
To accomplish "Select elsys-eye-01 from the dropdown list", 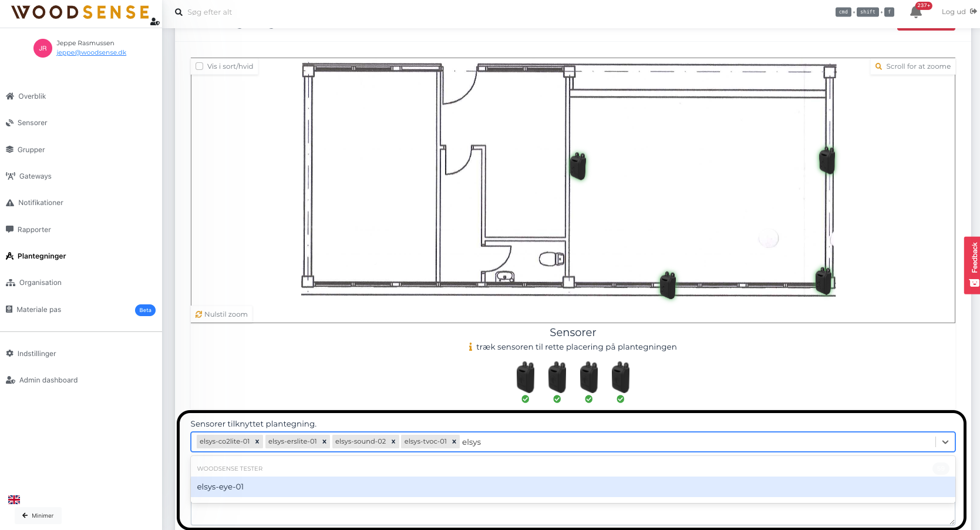I will pos(220,487).
